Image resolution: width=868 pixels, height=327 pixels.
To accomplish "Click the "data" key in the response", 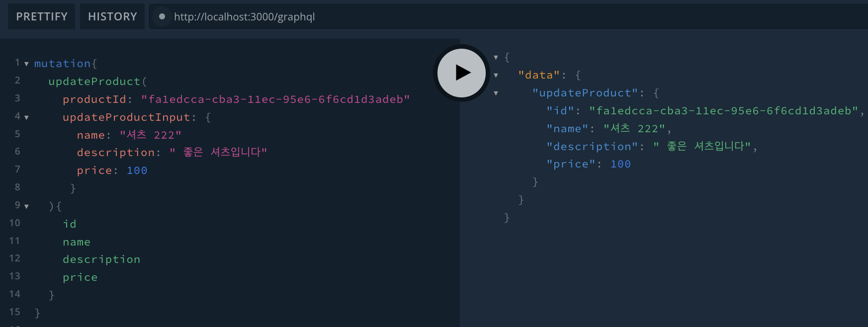I will point(539,75).
